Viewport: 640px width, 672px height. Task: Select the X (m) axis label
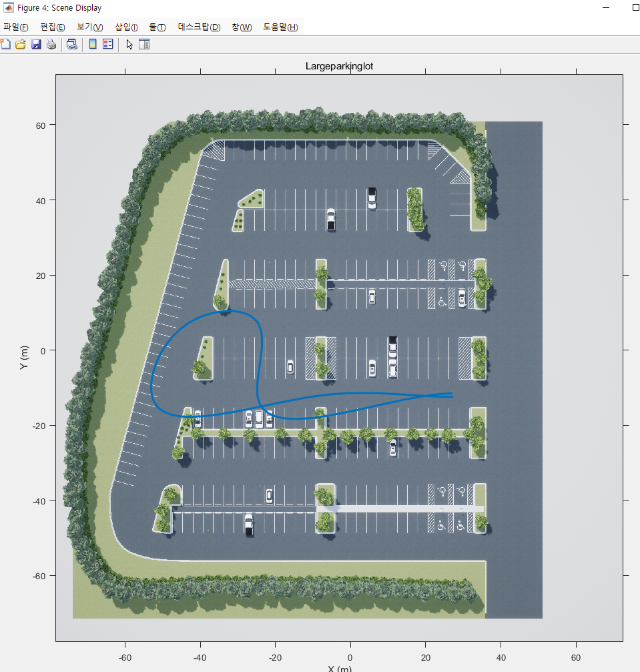340,669
